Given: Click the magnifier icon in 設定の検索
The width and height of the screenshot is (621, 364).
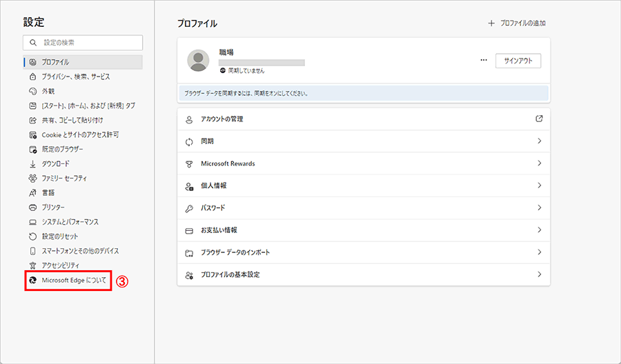Looking at the screenshot, I should click(x=33, y=43).
